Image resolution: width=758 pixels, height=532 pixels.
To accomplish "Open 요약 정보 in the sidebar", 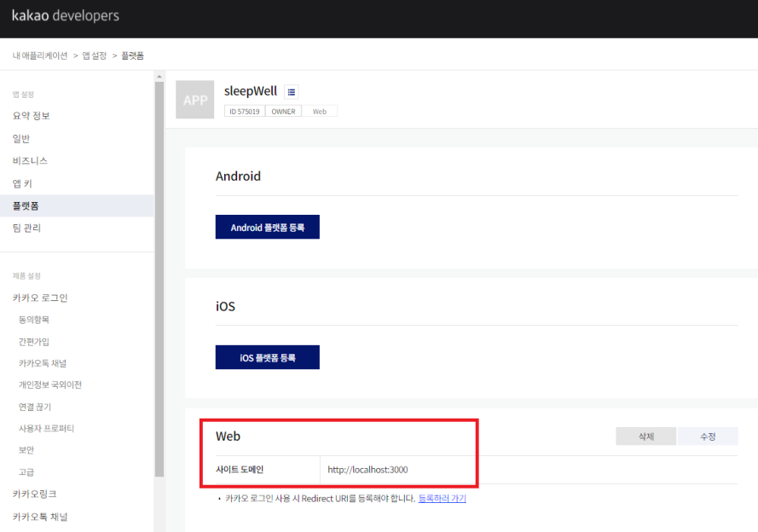I will pos(31,115).
